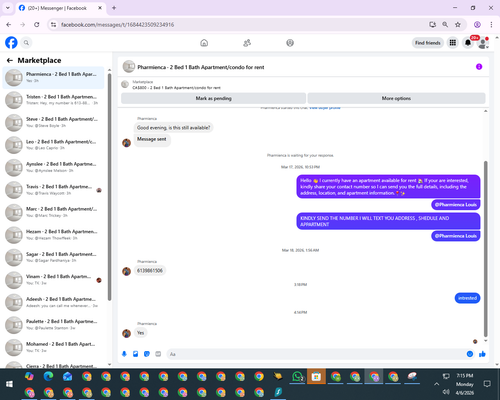Click the chat scrollbar down arrow
500x400 pixels.
pos(486,341)
